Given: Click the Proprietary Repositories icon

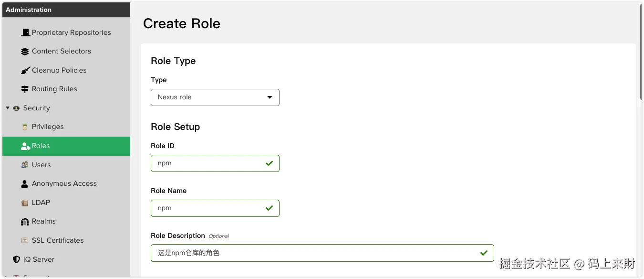Looking at the screenshot, I should (x=26, y=32).
